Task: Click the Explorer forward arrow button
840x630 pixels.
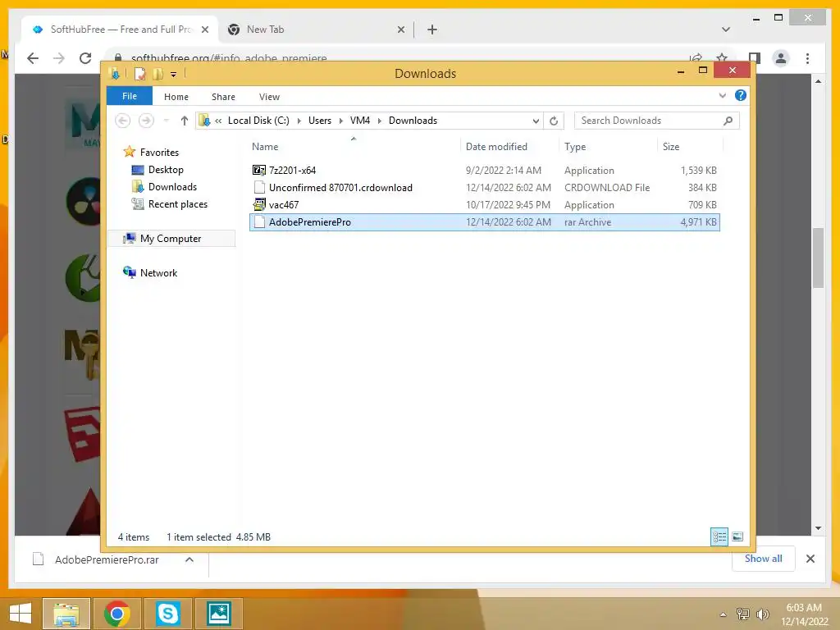Action: point(146,121)
